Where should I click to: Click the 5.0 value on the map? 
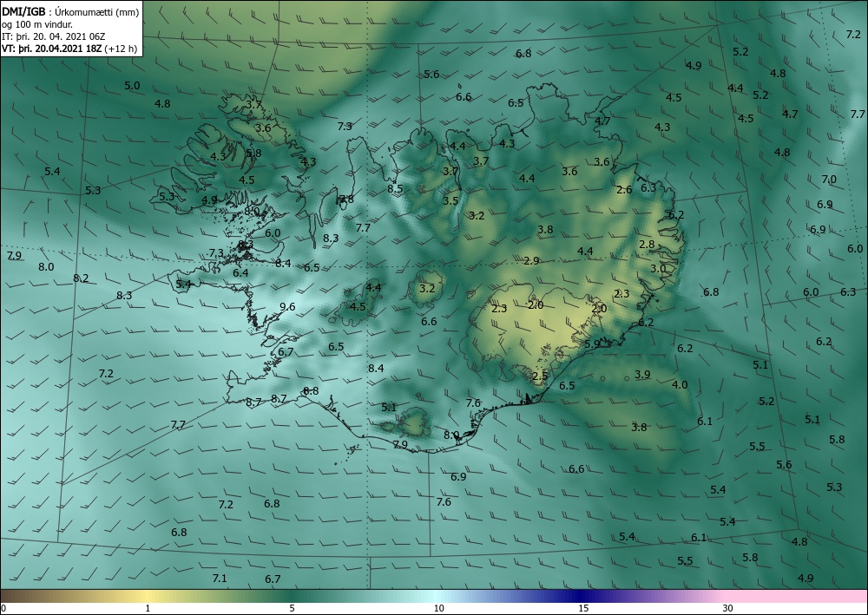(132, 86)
